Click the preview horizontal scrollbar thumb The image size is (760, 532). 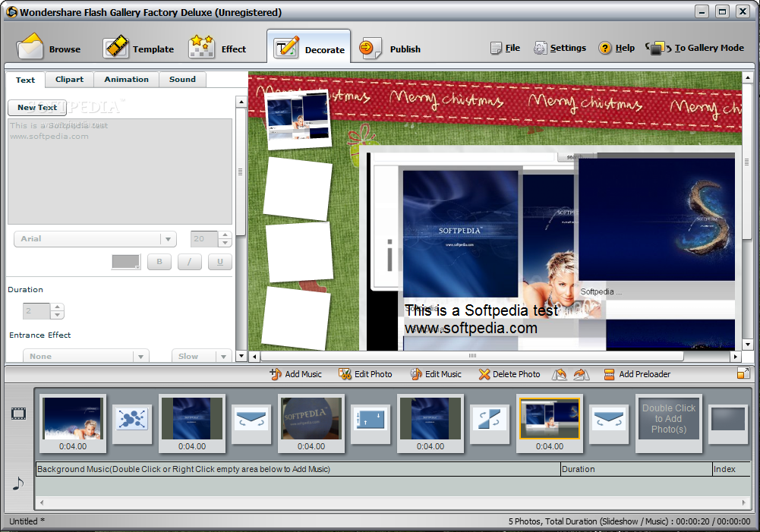(472, 356)
